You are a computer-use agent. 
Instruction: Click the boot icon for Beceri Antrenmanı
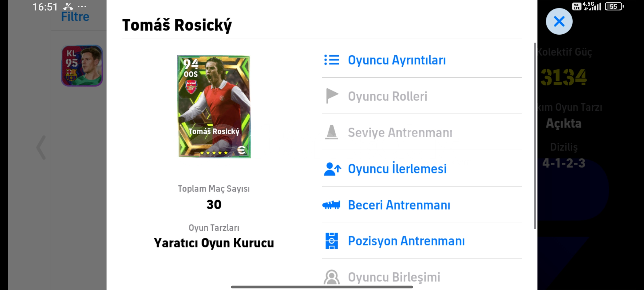331,205
